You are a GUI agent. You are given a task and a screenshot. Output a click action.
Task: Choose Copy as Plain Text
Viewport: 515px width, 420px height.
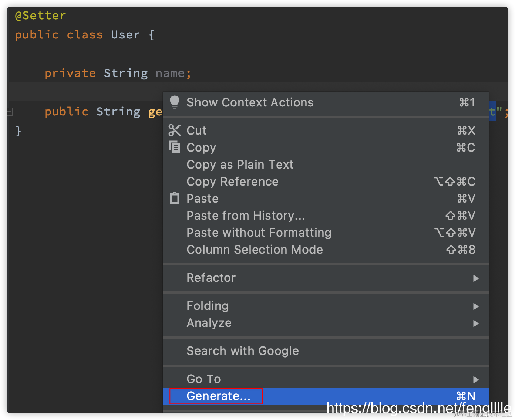[x=240, y=165]
